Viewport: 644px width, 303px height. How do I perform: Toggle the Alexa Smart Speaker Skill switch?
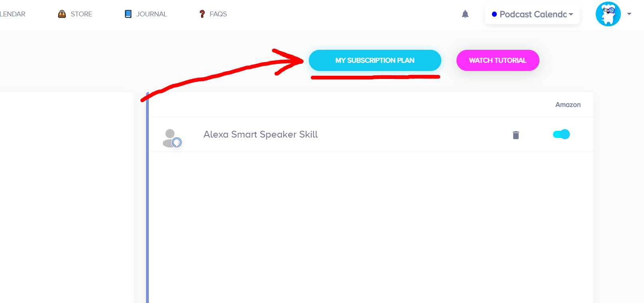(x=561, y=134)
